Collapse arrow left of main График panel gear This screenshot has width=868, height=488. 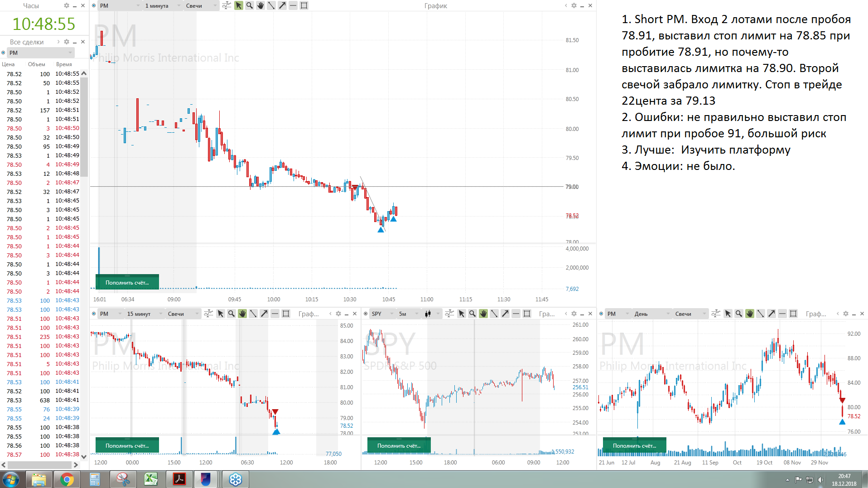coord(566,5)
